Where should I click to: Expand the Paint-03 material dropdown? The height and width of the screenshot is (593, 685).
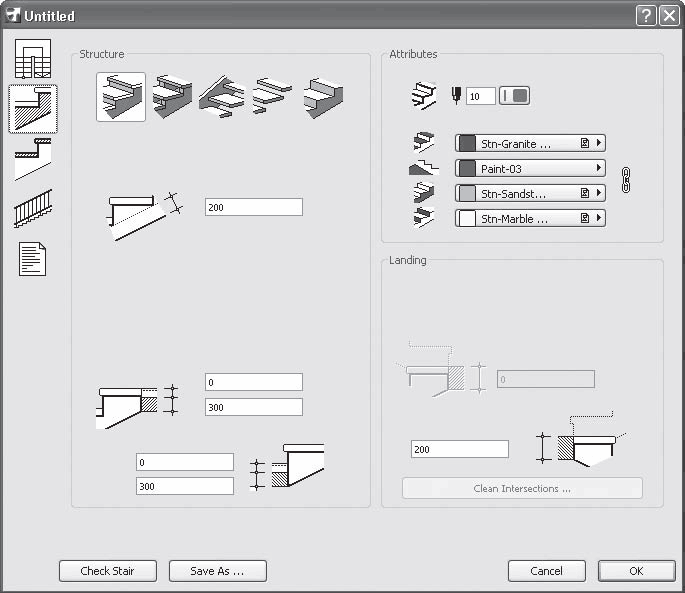530,168
